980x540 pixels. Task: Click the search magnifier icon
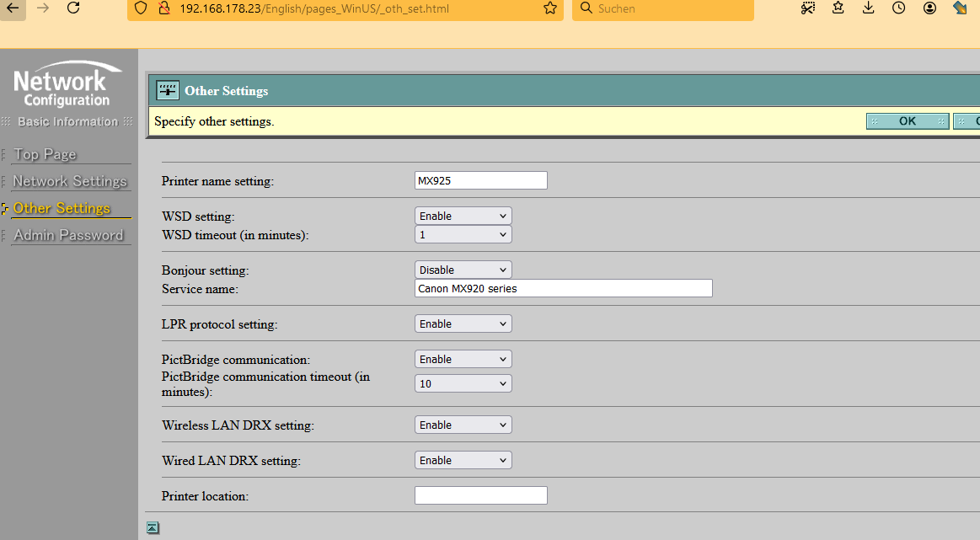586,8
